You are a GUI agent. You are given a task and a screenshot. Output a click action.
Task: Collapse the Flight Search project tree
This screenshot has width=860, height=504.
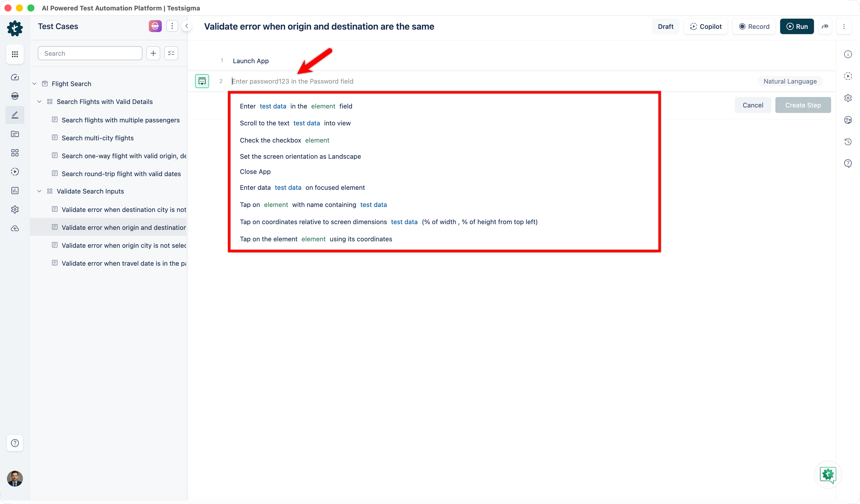click(34, 83)
